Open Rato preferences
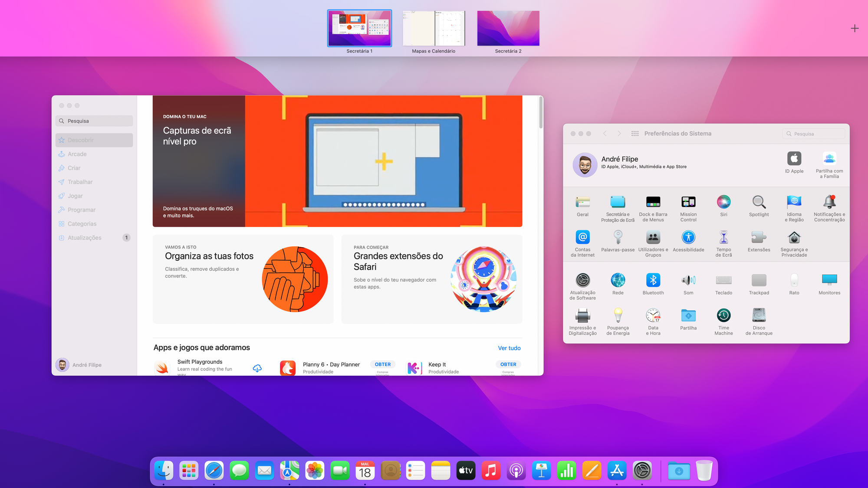Screen dimensions: 868x488 (794, 284)
